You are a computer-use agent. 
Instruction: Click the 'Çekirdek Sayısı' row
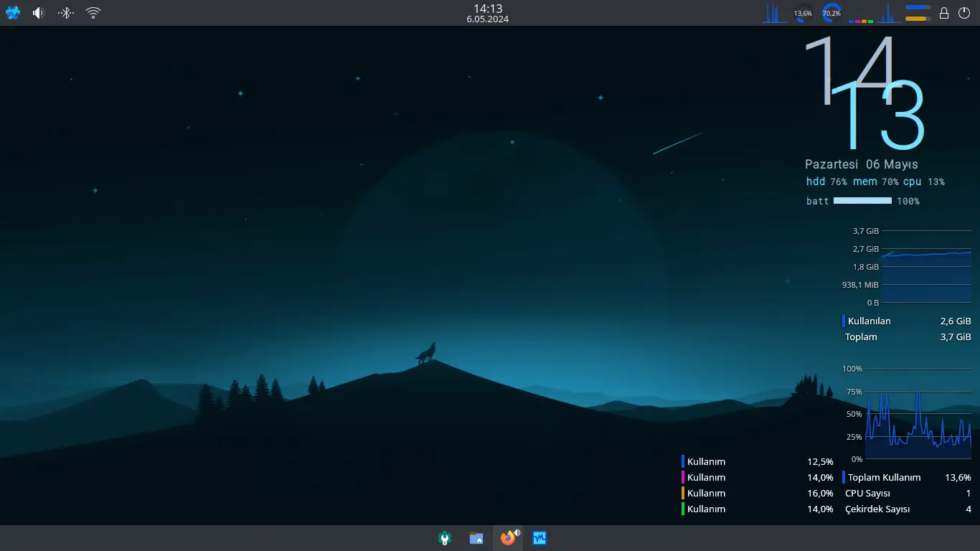click(907, 509)
